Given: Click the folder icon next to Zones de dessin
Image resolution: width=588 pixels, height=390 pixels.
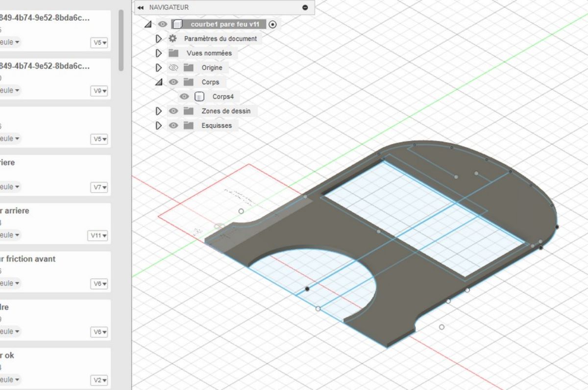Looking at the screenshot, I should coord(189,111).
